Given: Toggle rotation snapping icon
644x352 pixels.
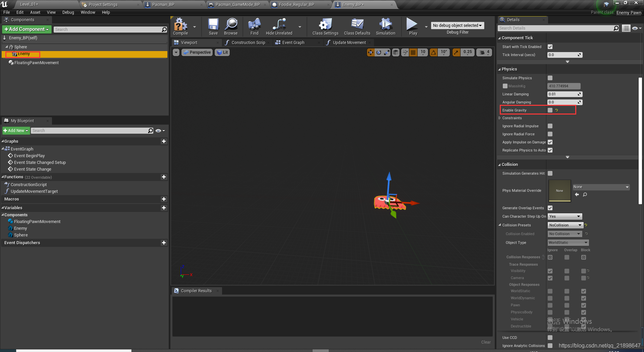Looking at the screenshot, I should pos(434,52).
